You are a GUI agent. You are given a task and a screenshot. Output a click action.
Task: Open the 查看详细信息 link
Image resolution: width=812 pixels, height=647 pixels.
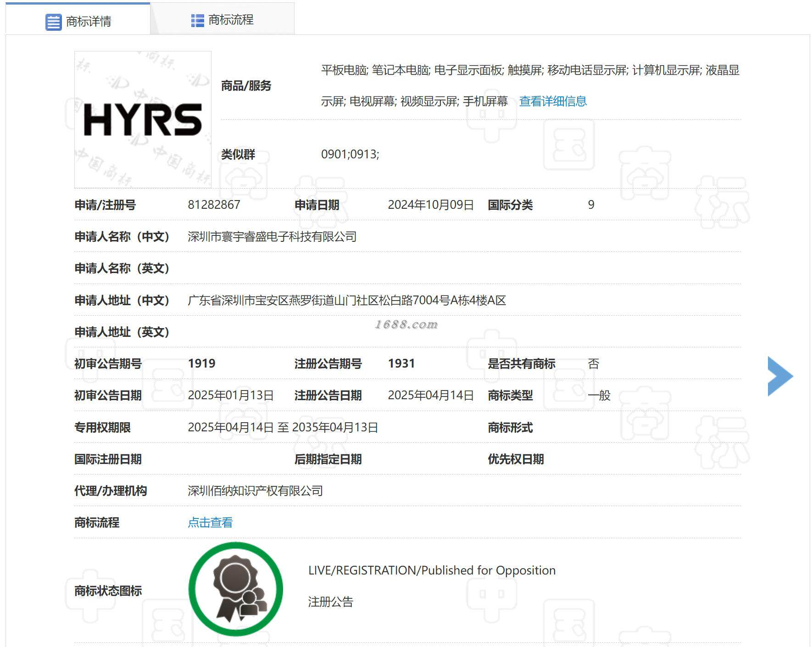click(x=553, y=101)
